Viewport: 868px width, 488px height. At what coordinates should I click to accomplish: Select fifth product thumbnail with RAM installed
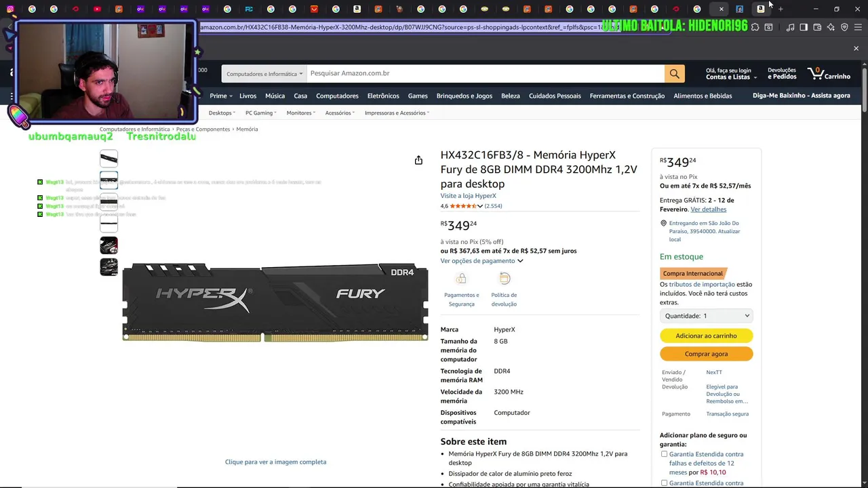[x=108, y=245]
